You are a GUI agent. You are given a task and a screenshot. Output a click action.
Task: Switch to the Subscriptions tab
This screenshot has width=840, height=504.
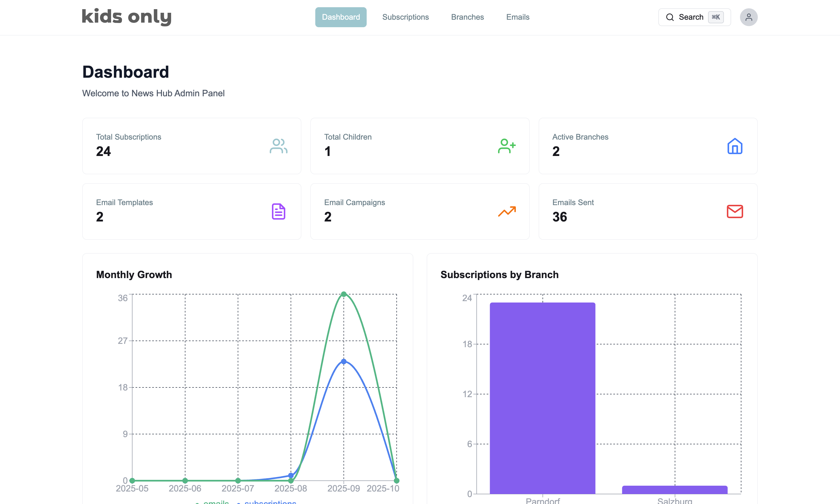(x=405, y=17)
